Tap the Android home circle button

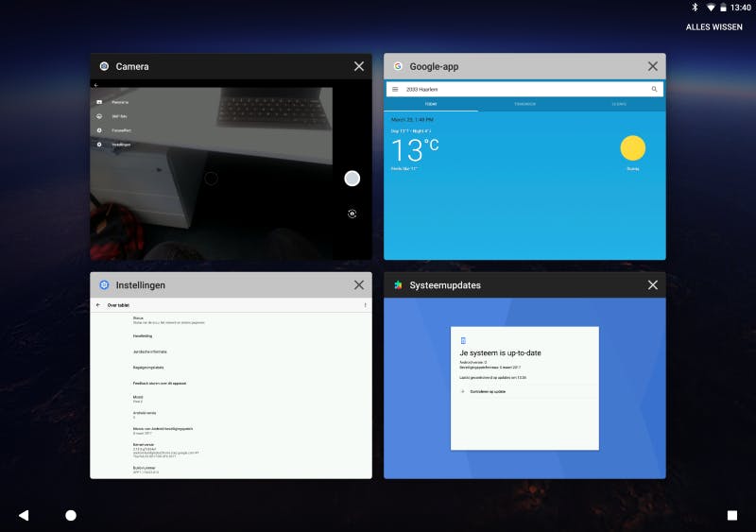tap(71, 516)
